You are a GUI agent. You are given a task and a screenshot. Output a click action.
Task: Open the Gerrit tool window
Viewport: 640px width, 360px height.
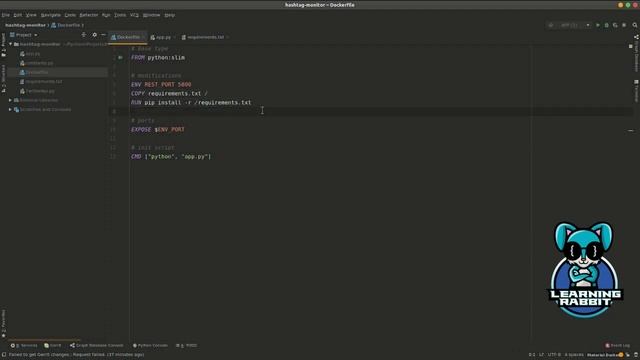pos(53,345)
